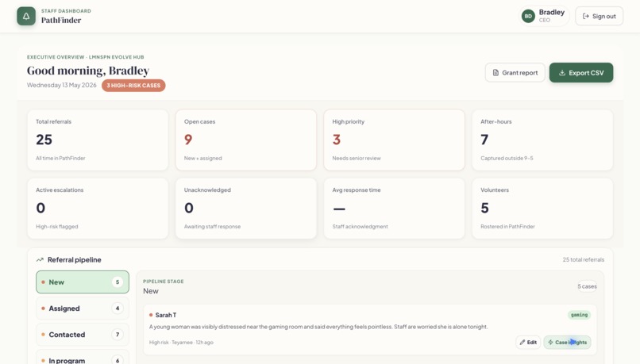Click the 5 cases count pill
Image resolution: width=640 pixels, height=364 pixels.
click(587, 286)
